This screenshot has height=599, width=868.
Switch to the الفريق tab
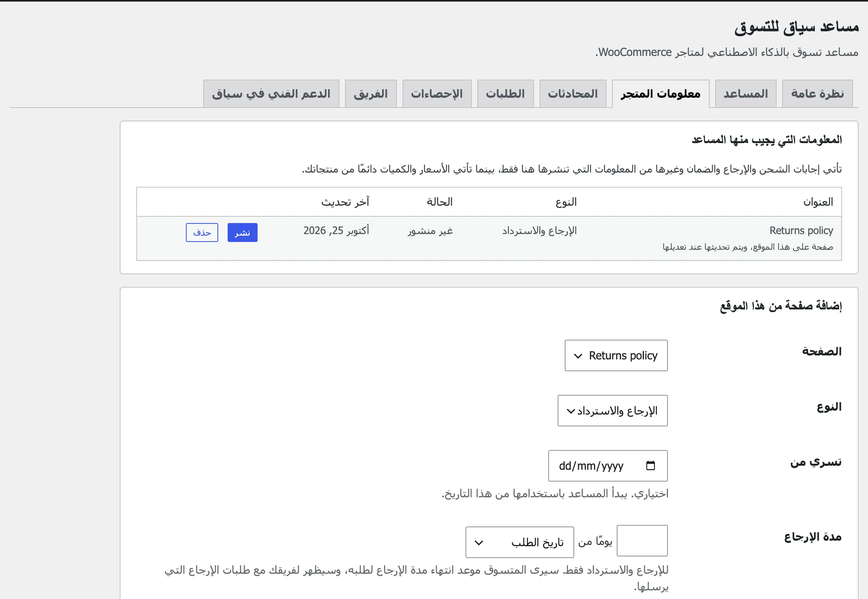pyautogui.click(x=371, y=94)
